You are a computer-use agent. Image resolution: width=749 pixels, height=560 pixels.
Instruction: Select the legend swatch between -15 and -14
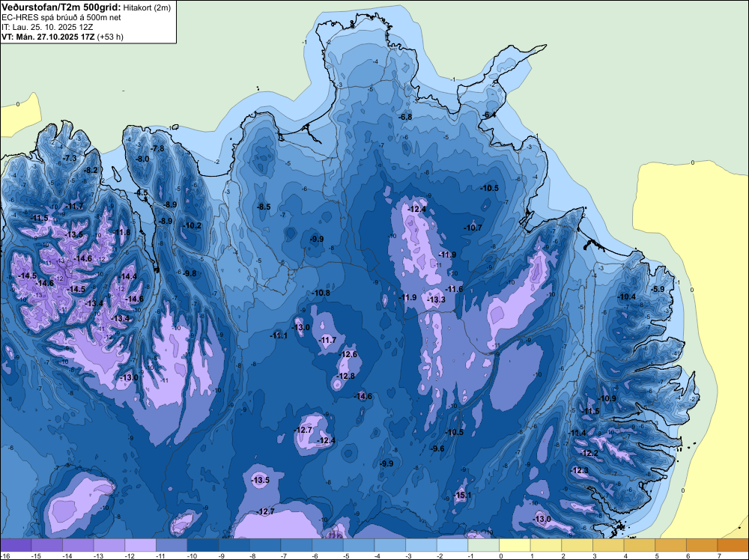coord(46,545)
